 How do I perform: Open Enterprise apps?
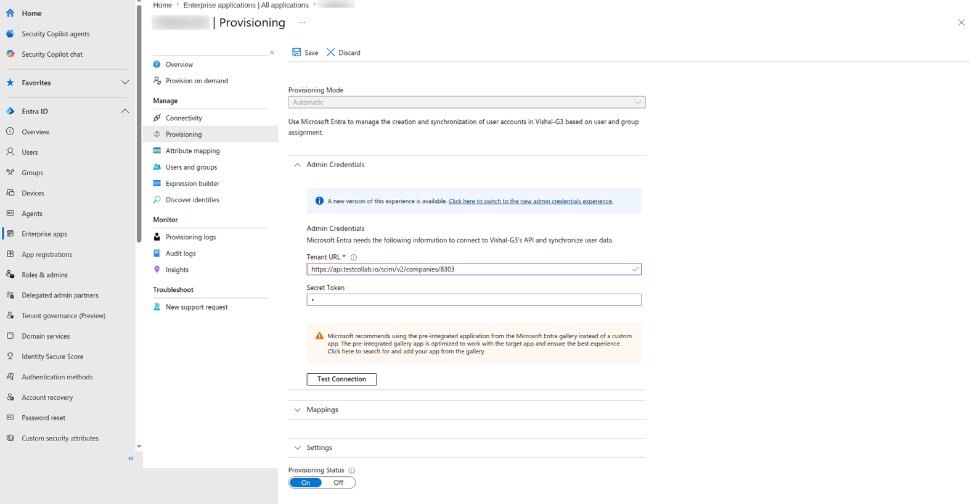44,234
